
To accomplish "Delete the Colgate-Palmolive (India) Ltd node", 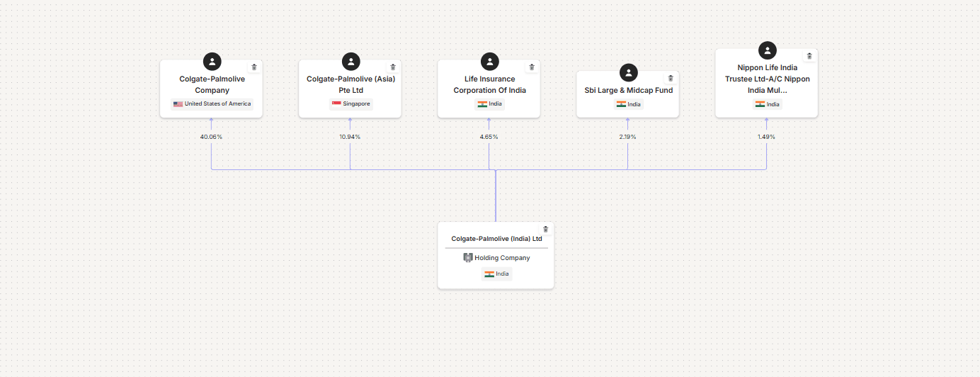I will point(545,229).
